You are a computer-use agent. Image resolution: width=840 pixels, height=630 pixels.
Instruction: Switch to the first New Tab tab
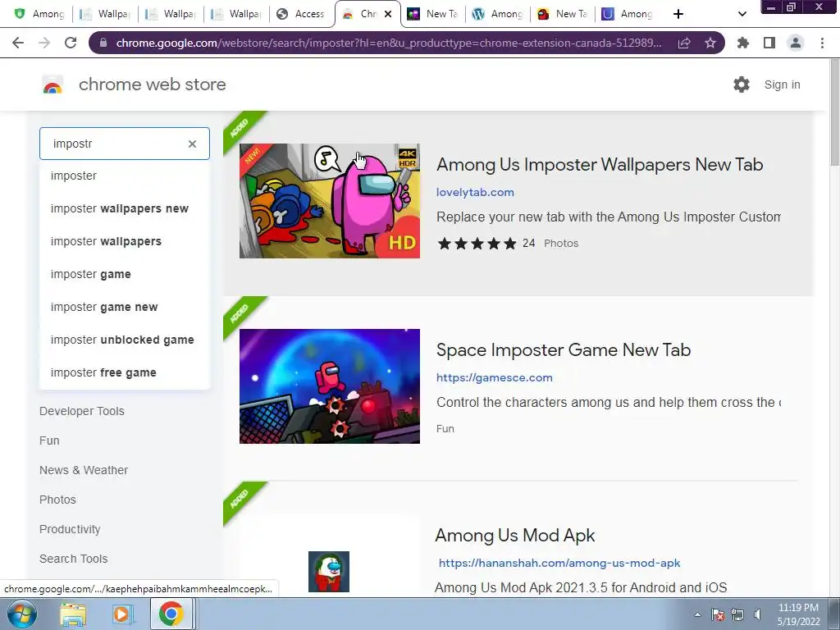tap(433, 14)
